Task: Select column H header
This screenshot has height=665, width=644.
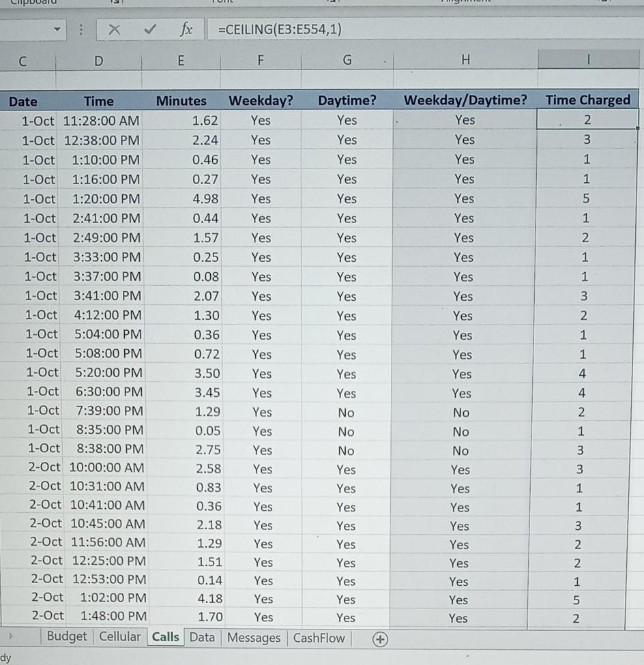Action: pyautogui.click(x=465, y=61)
